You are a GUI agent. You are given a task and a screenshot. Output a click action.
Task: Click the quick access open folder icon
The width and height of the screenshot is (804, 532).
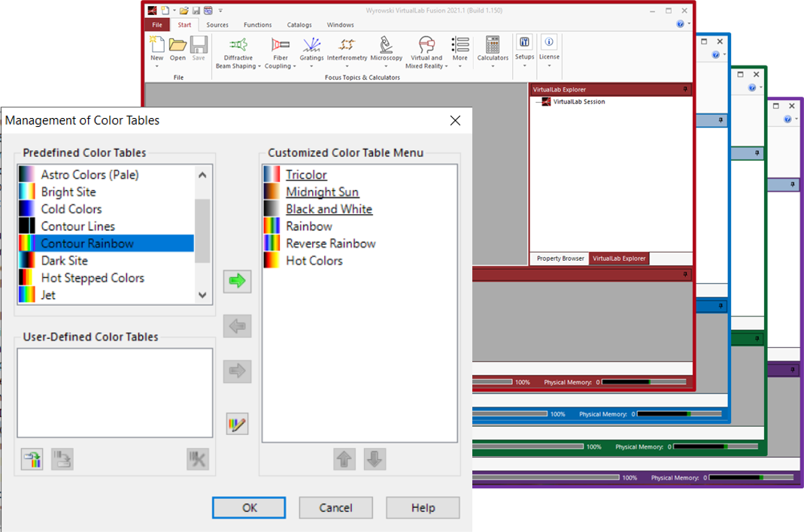click(x=184, y=11)
